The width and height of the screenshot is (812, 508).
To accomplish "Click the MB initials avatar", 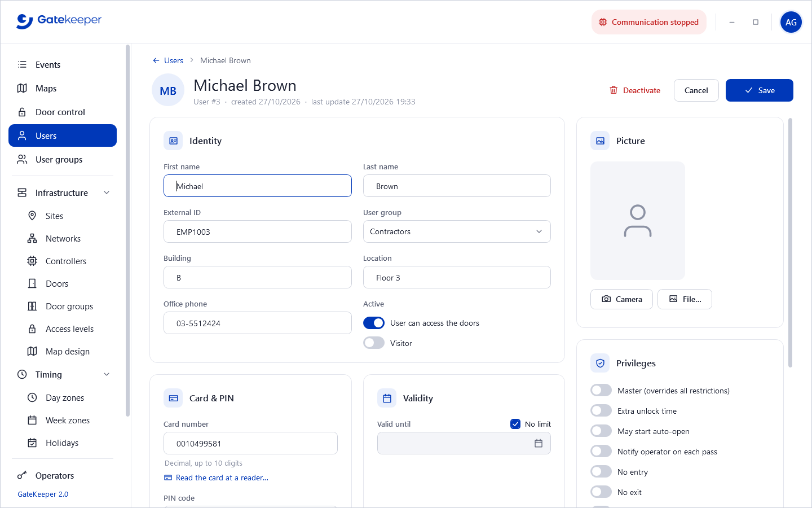I will click(168, 90).
